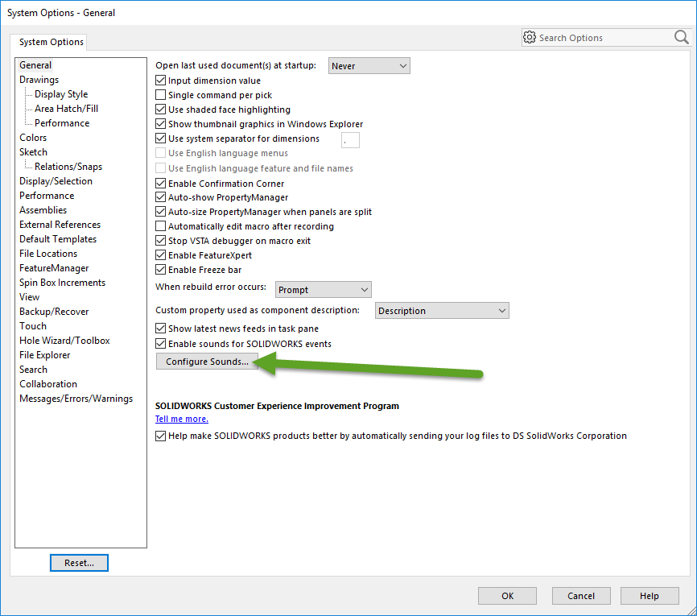
Task: Disable sounds for SOLIDWORKS events
Action: click(x=160, y=344)
